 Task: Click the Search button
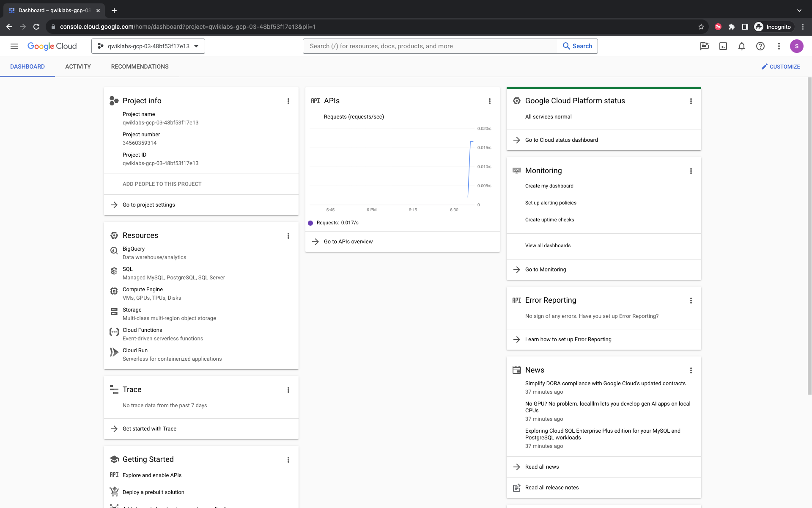point(578,46)
